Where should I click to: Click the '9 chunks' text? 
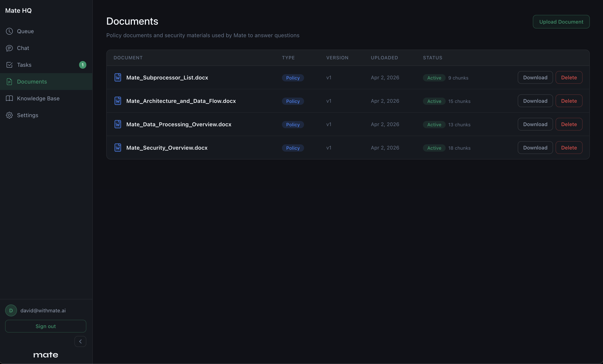click(458, 78)
